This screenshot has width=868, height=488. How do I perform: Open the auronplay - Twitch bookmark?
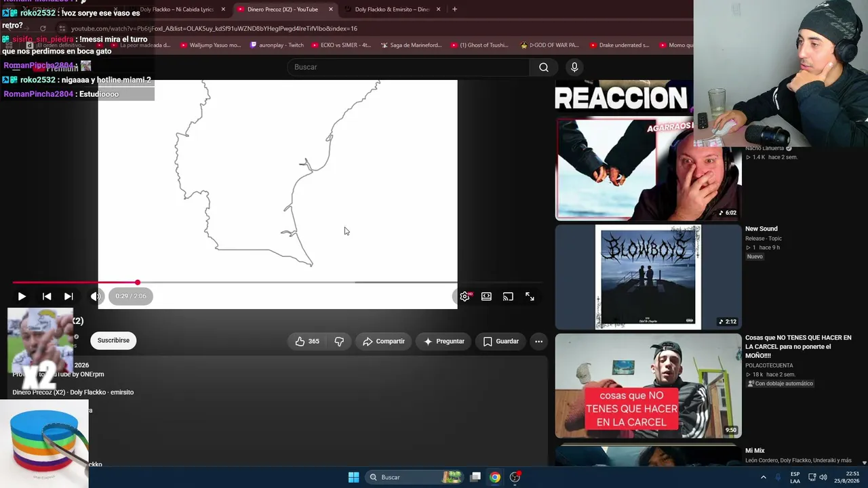(277, 45)
